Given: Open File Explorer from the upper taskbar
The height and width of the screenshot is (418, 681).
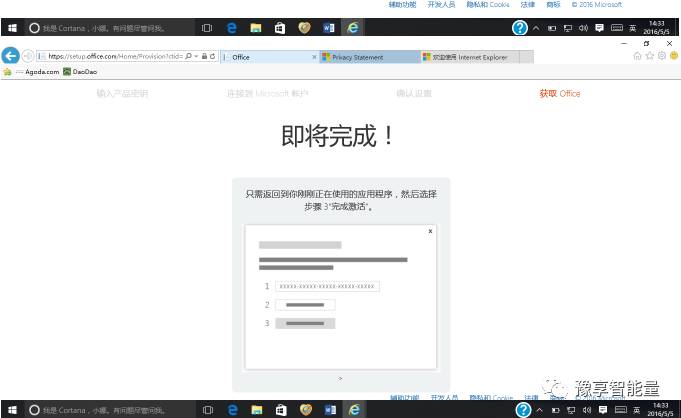Looking at the screenshot, I should coord(256,28).
